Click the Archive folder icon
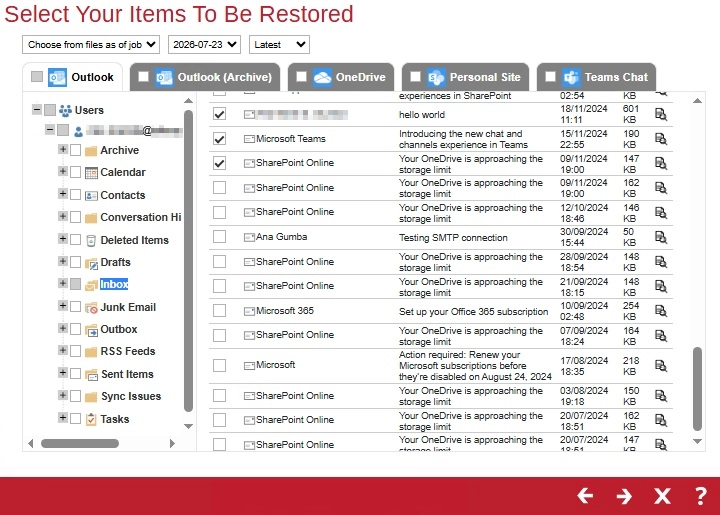The height and width of the screenshot is (515, 720). (x=91, y=151)
